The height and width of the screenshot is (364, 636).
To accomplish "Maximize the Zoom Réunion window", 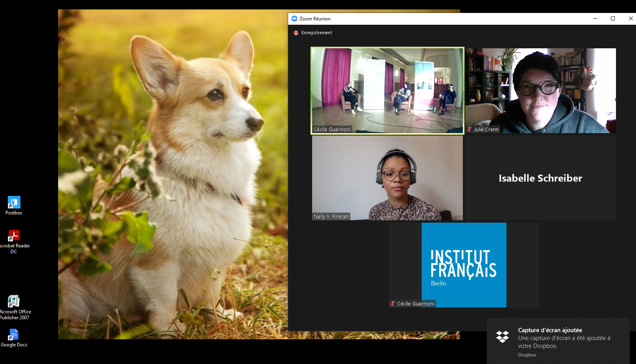I will coord(613,18).
